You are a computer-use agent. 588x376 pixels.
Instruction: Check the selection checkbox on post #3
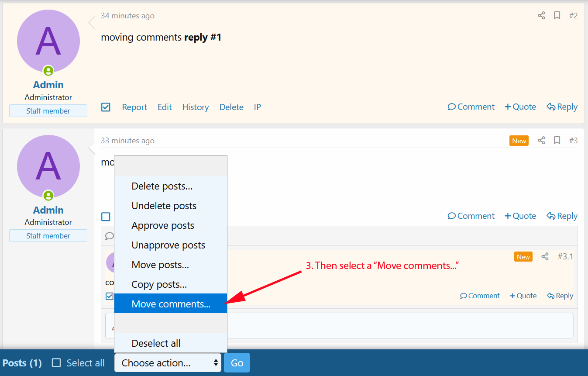(106, 217)
